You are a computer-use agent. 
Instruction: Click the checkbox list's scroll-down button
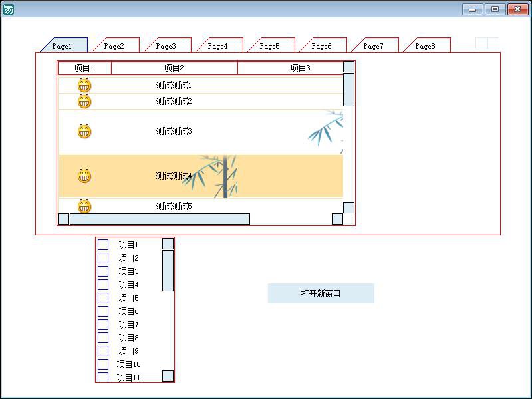[168, 376]
